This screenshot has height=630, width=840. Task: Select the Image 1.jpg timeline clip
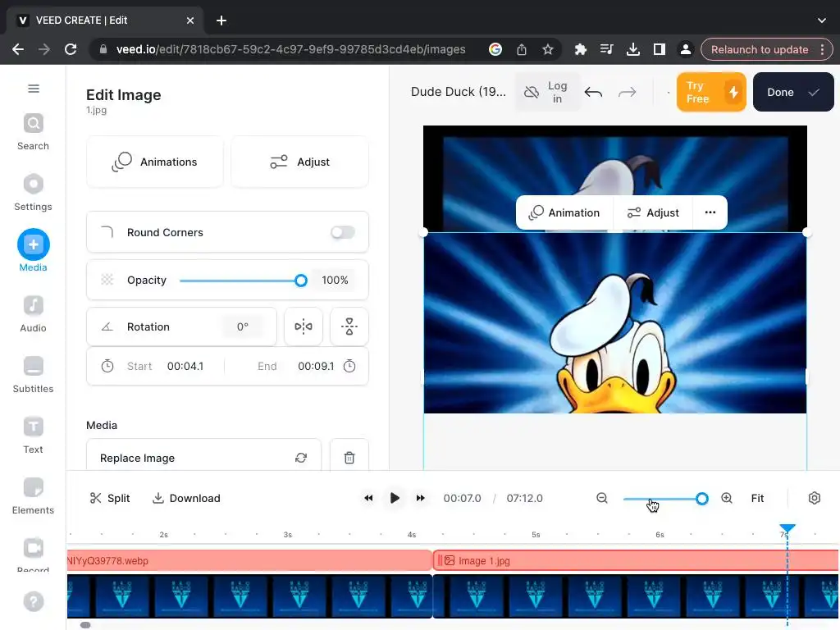(636, 560)
